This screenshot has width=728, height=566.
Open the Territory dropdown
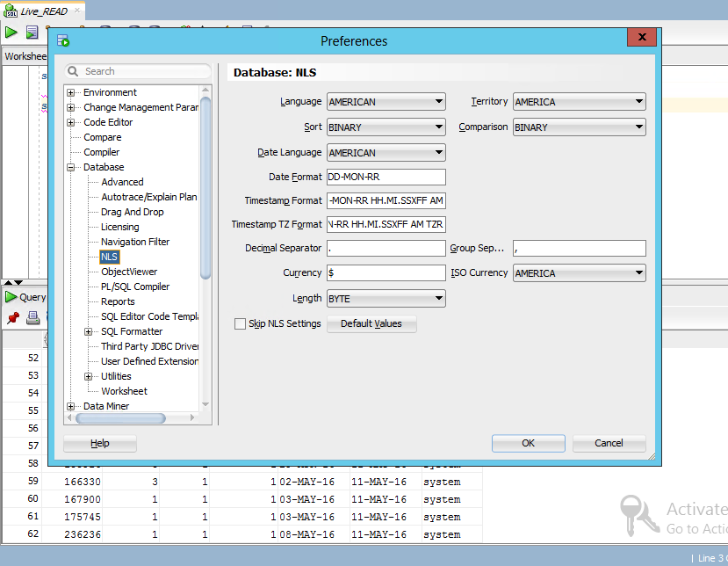pyautogui.click(x=580, y=102)
